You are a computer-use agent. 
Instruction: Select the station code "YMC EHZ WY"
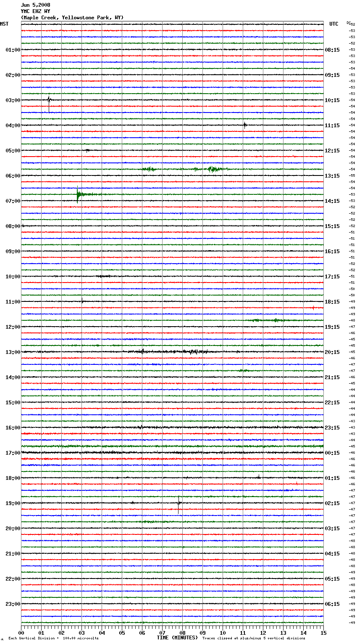tap(35, 11)
